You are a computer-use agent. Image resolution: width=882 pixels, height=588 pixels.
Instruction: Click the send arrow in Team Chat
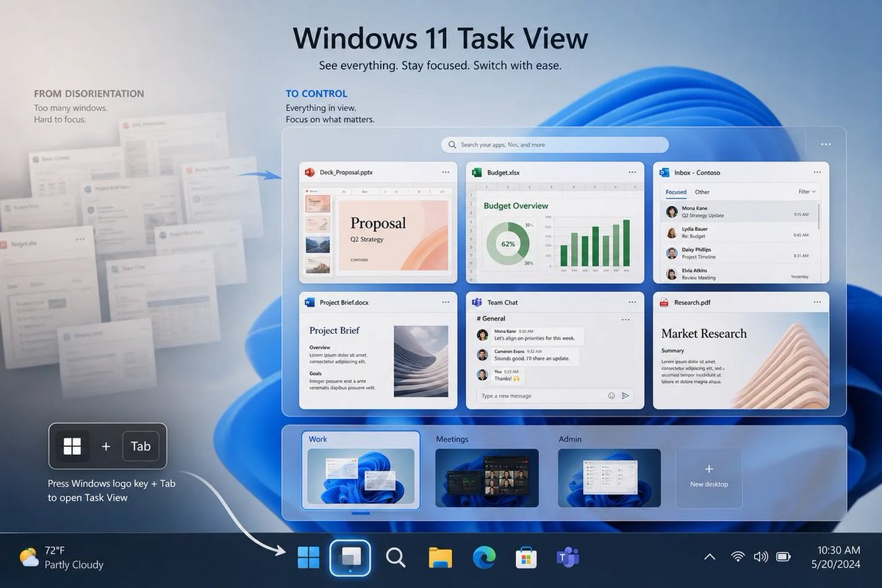point(625,395)
